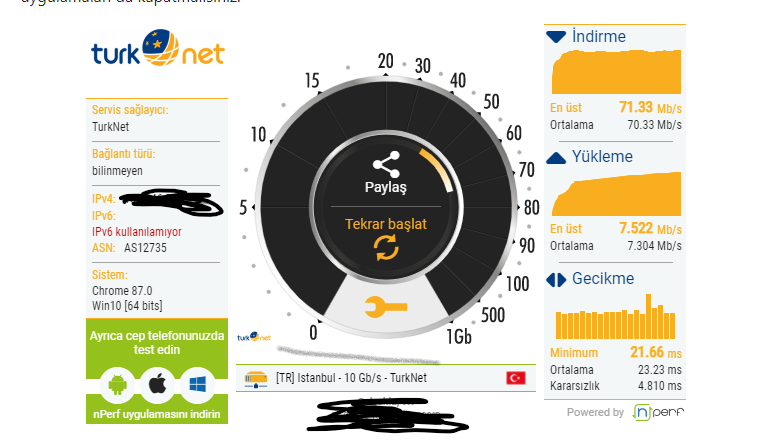Click the nPerf logo

pos(658,412)
